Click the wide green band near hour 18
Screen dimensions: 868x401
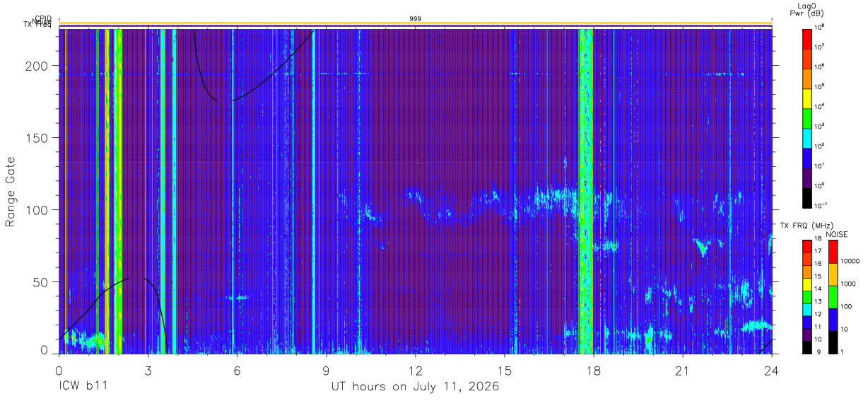click(585, 191)
